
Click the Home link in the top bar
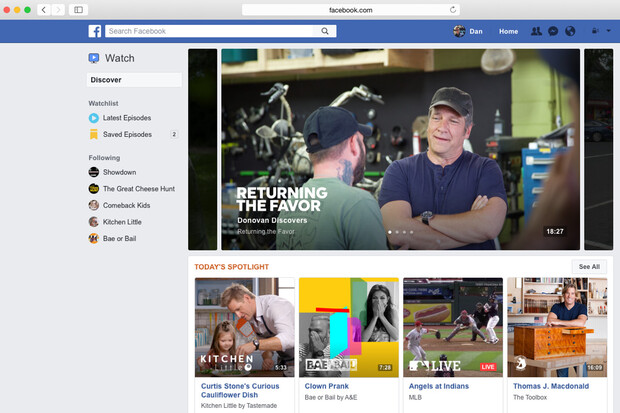(x=508, y=31)
